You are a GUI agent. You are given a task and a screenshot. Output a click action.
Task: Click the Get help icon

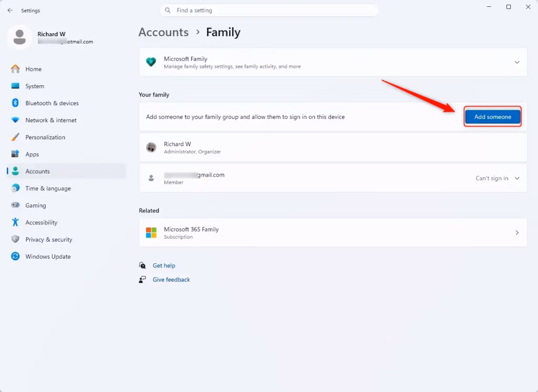[x=142, y=265]
